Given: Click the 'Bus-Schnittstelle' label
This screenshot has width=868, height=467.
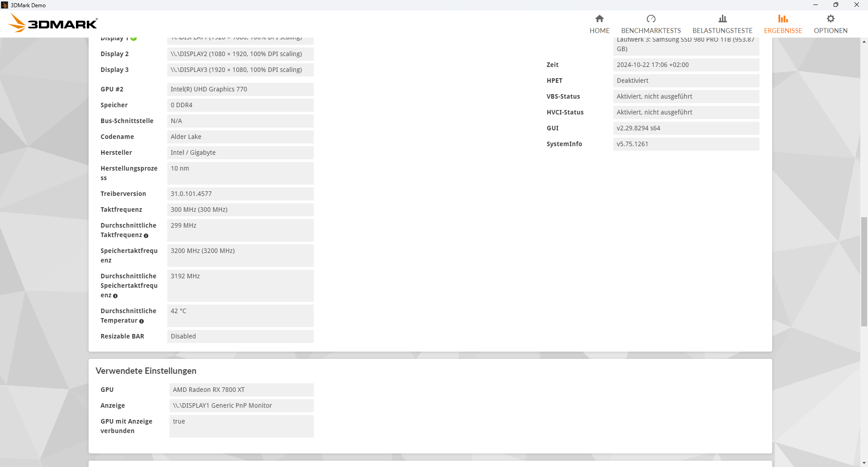Looking at the screenshot, I should [x=127, y=121].
